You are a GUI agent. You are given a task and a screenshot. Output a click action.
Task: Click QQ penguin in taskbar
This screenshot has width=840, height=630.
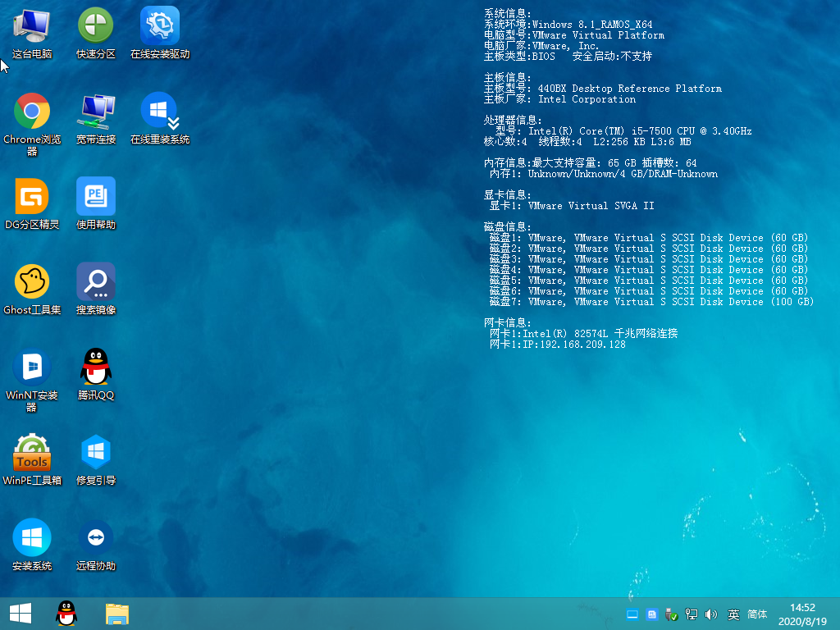tap(66, 614)
